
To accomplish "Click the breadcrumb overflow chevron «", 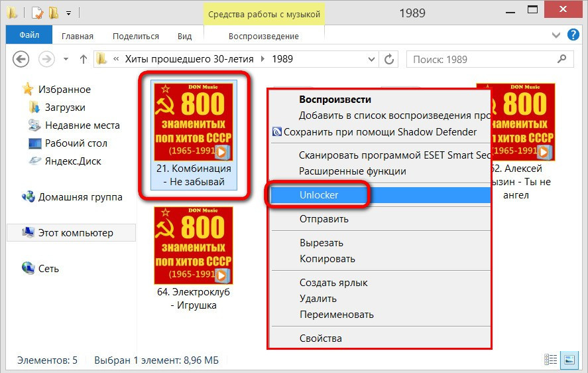I will point(116,59).
